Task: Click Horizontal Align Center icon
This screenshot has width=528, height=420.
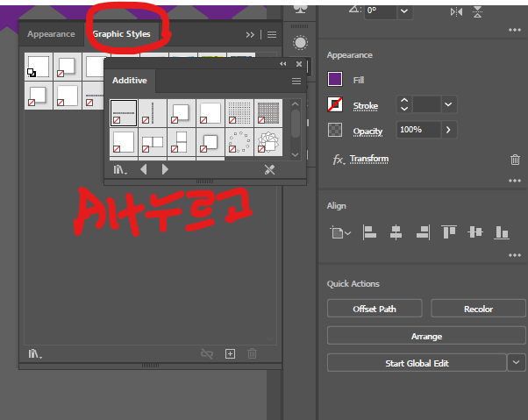Action: point(396,232)
